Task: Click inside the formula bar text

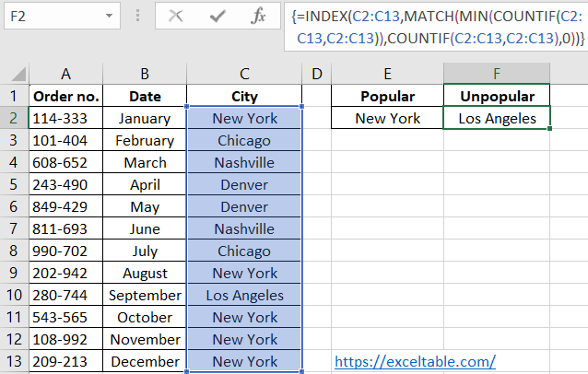Action: pyautogui.click(x=433, y=27)
